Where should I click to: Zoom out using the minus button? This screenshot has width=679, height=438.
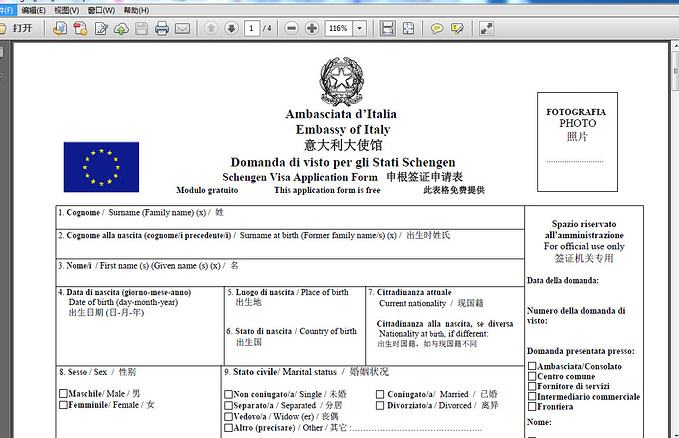(291, 28)
